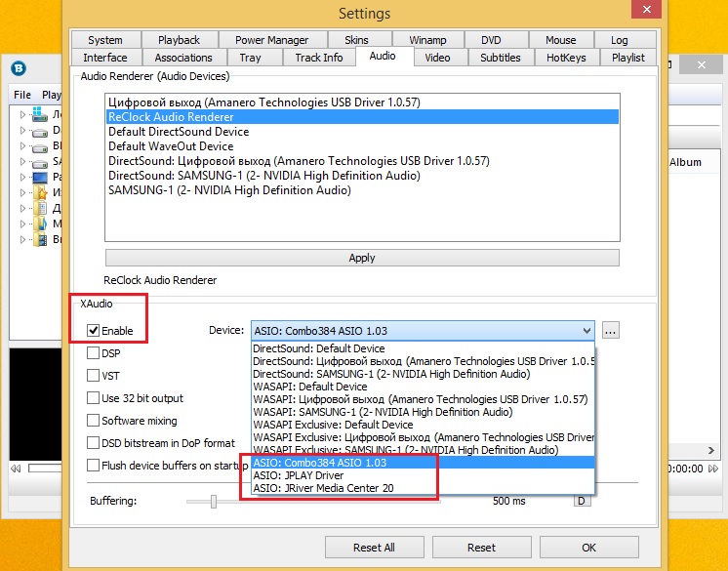The width and height of the screenshot is (728, 571).
Task: Open the Power Manager tab
Action: (x=272, y=40)
